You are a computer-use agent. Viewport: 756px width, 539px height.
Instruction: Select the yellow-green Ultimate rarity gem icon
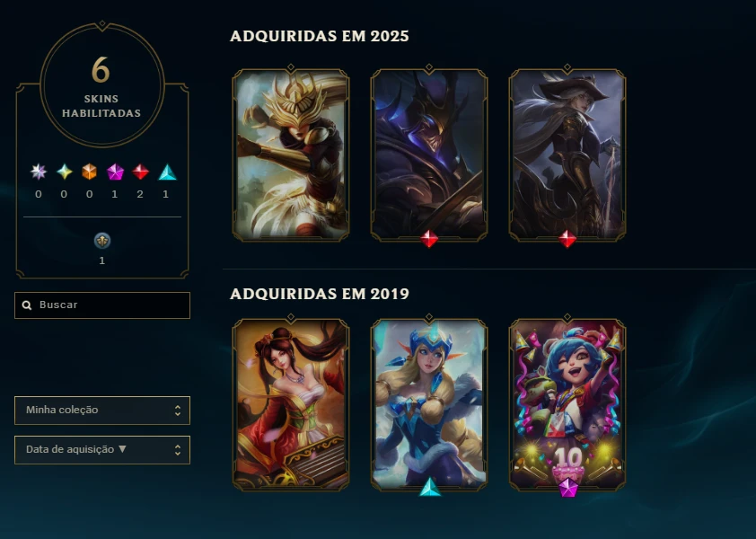click(x=64, y=172)
